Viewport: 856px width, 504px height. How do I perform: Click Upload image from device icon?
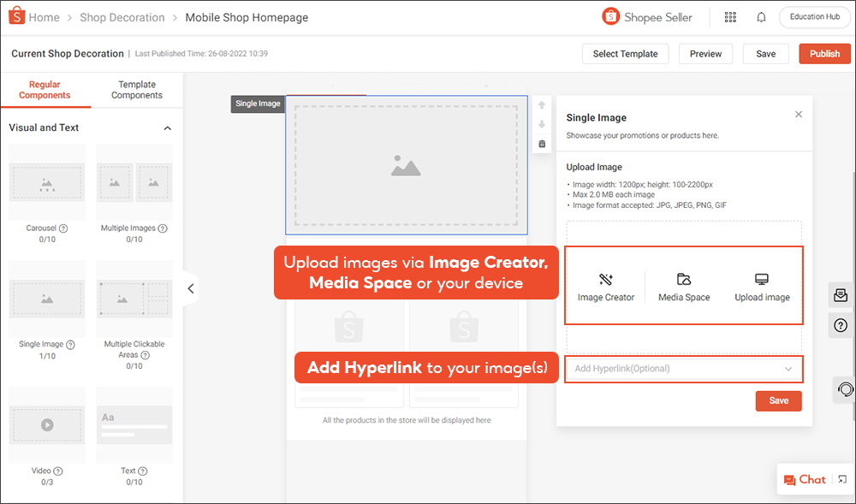click(x=762, y=280)
